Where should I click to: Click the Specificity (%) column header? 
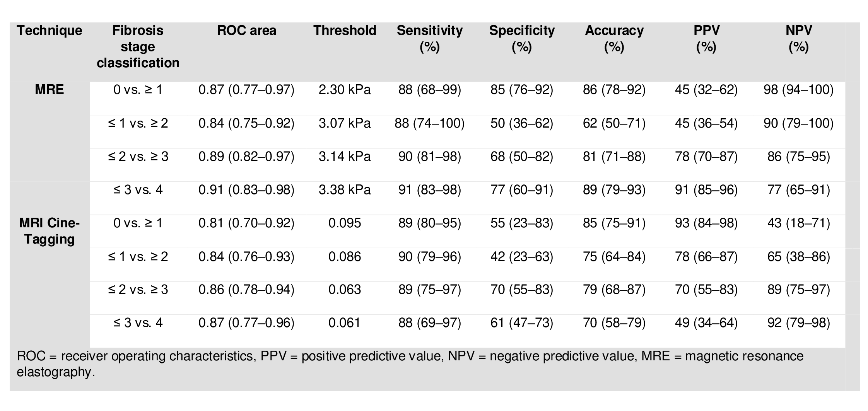522,39
